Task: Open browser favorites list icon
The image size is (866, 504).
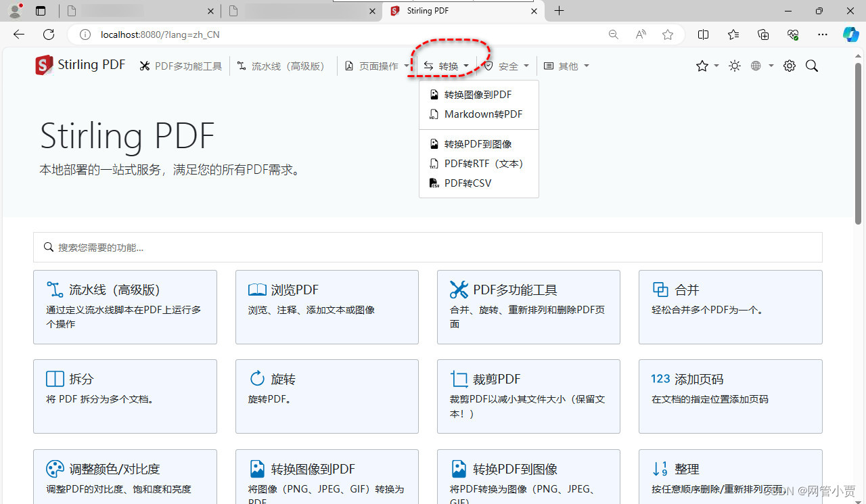Action: click(x=733, y=35)
